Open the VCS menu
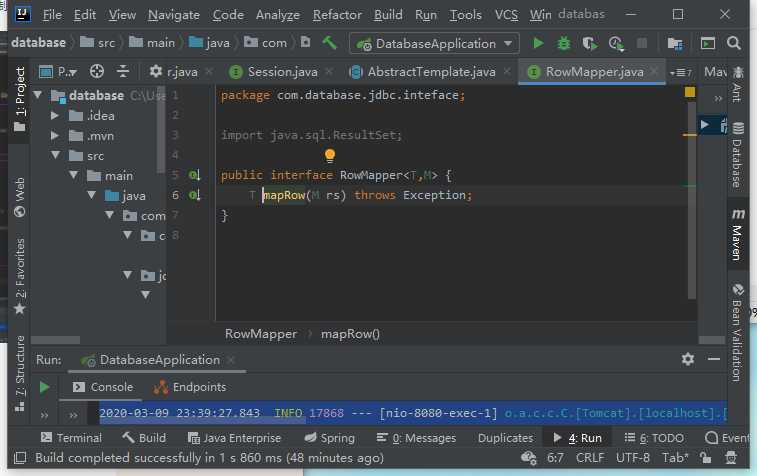The height and width of the screenshot is (476, 757). (506, 15)
